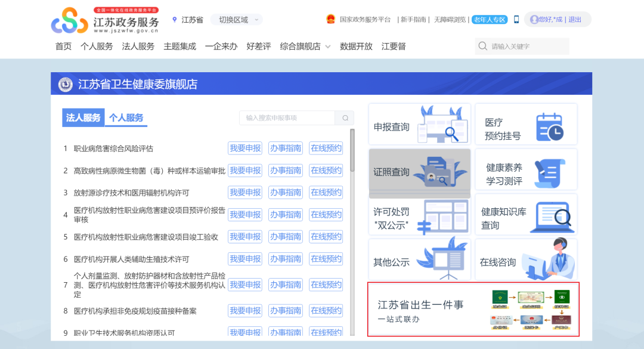The image size is (644, 349).
Task: Open the 健康素养学习测评 card
Action: (526, 169)
